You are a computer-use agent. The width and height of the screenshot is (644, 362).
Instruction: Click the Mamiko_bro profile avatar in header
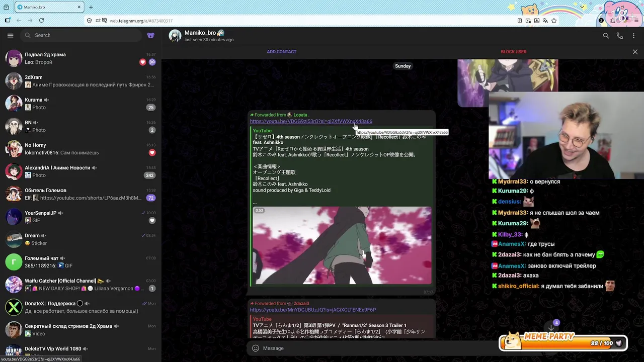pos(175,36)
